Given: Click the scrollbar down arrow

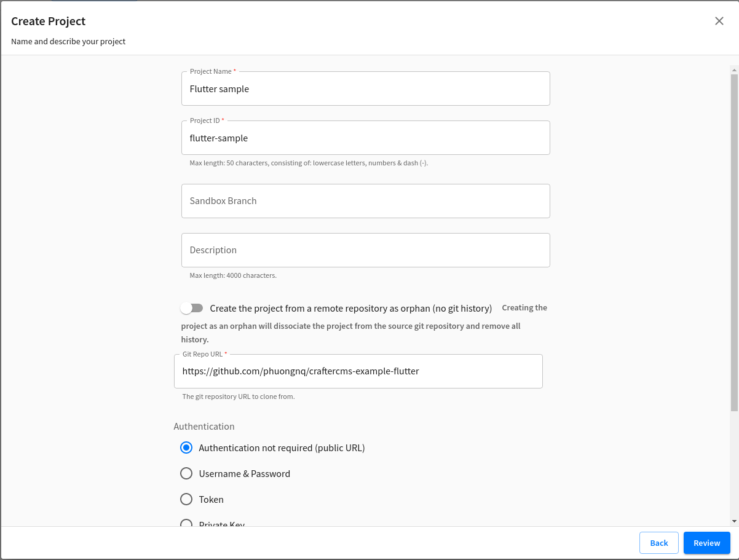Looking at the screenshot, I should [734, 521].
